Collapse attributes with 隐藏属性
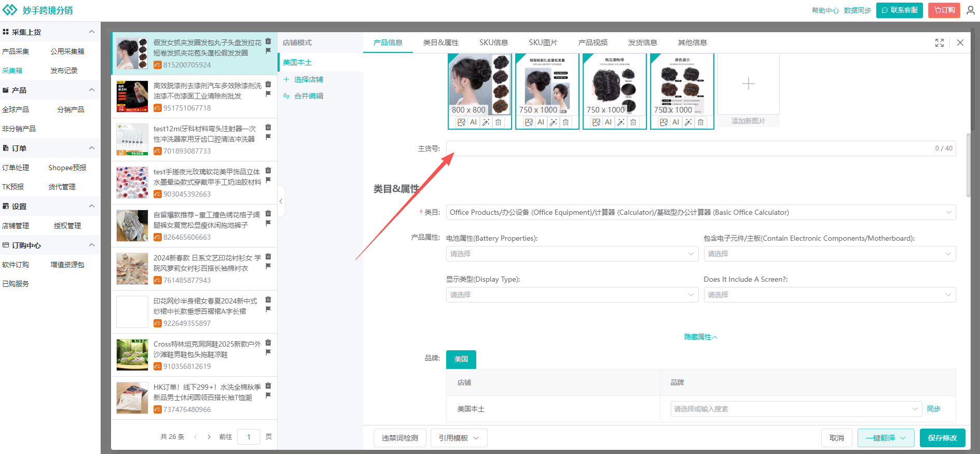980x454 pixels. pos(700,337)
